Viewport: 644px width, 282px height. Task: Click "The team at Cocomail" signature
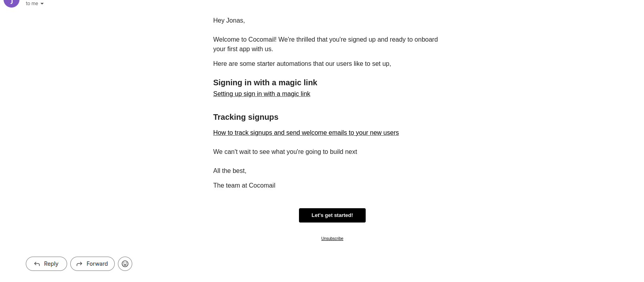244,186
